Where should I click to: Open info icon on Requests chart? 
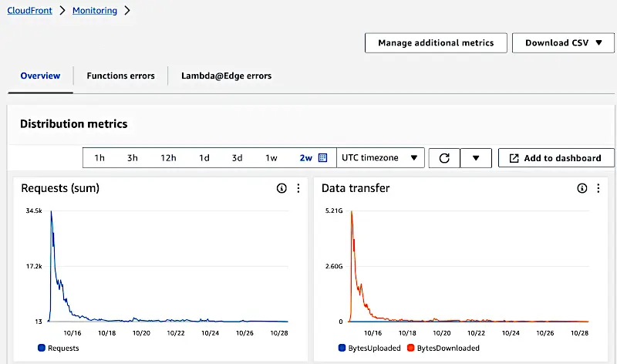(282, 188)
